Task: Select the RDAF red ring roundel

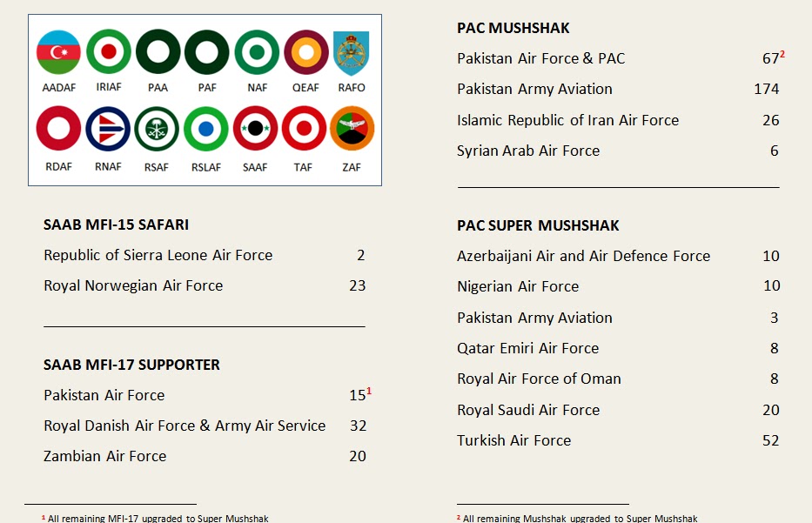Action: [x=58, y=129]
